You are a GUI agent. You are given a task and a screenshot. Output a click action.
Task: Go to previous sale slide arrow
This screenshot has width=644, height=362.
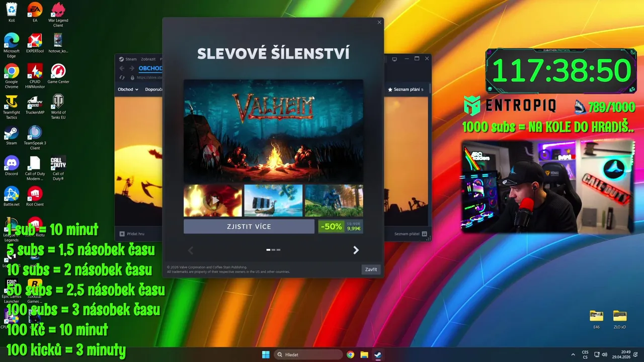coord(191,250)
